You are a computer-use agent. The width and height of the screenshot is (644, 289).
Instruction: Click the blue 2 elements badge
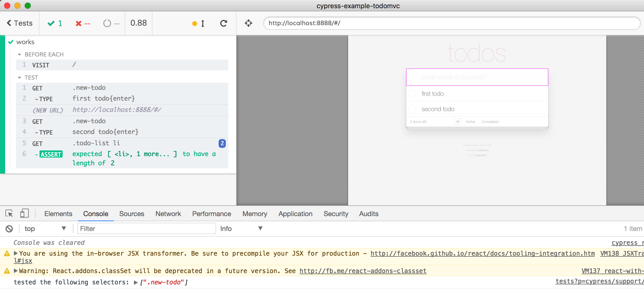[x=222, y=143]
